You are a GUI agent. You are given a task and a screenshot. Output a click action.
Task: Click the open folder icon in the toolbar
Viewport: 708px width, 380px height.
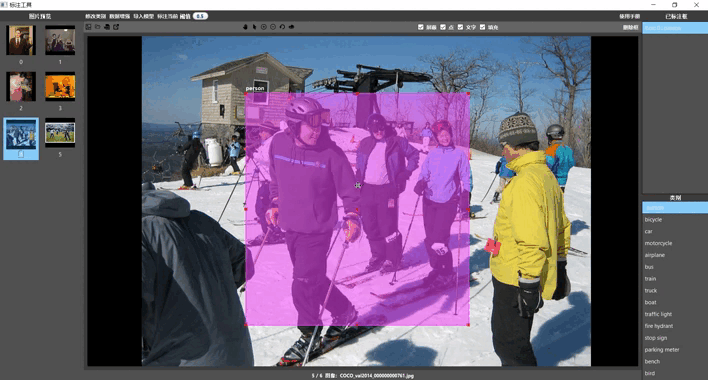[x=98, y=27]
